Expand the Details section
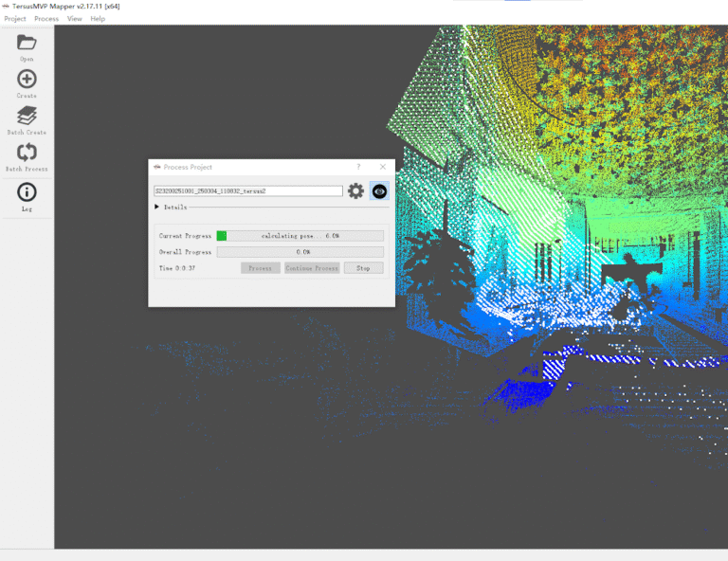The image size is (728, 561). pyautogui.click(x=157, y=207)
